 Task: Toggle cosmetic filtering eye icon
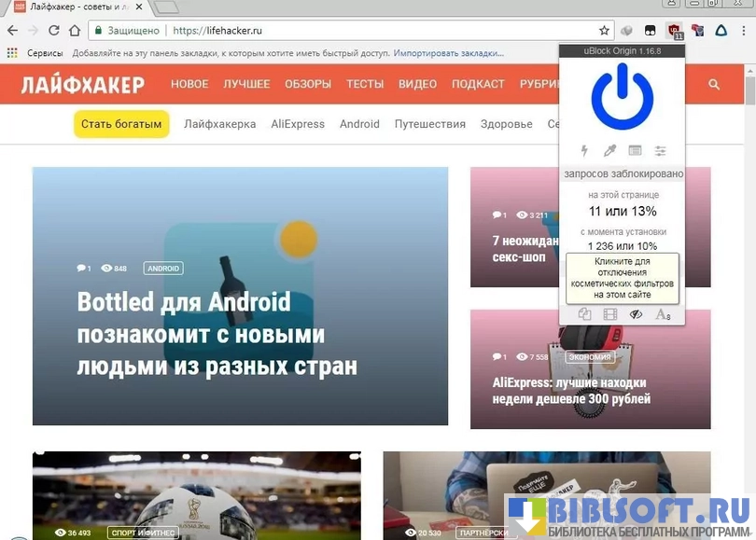click(637, 315)
